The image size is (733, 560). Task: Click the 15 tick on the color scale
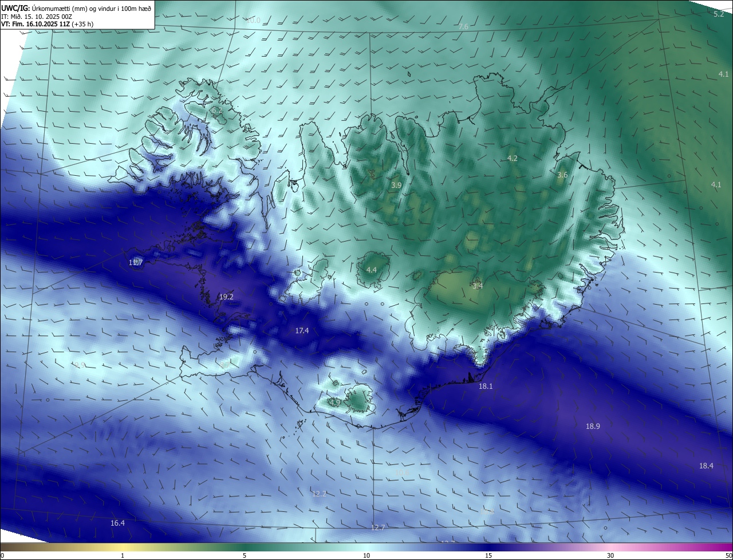coord(488,555)
